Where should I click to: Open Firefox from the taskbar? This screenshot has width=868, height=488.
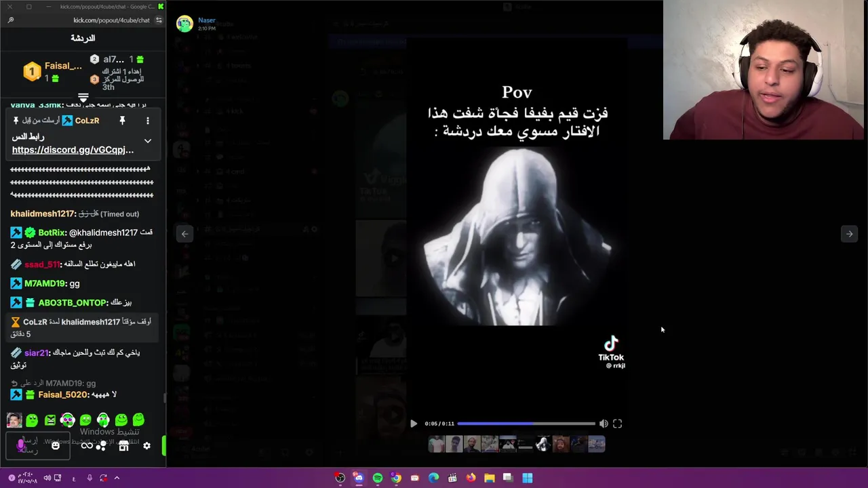[471, 478]
